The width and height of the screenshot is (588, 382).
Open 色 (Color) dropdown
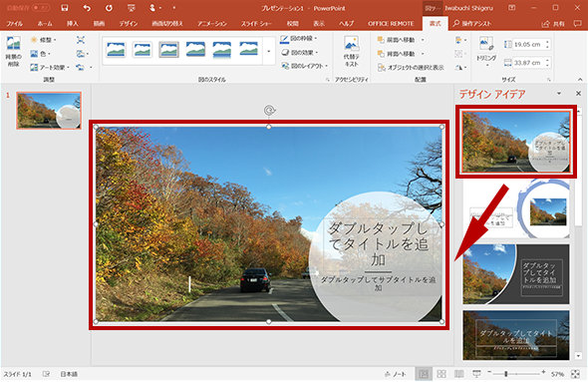point(40,54)
